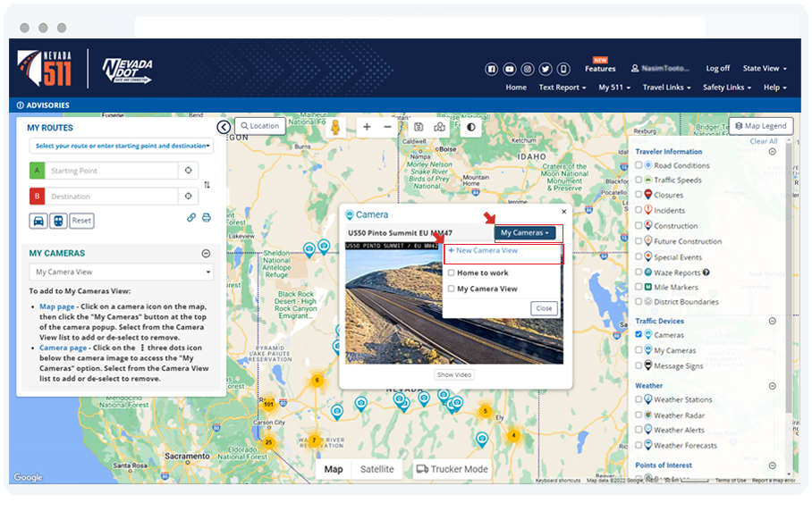Select the car driving mode
This screenshot has height=520, width=812.
tap(38, 221)
